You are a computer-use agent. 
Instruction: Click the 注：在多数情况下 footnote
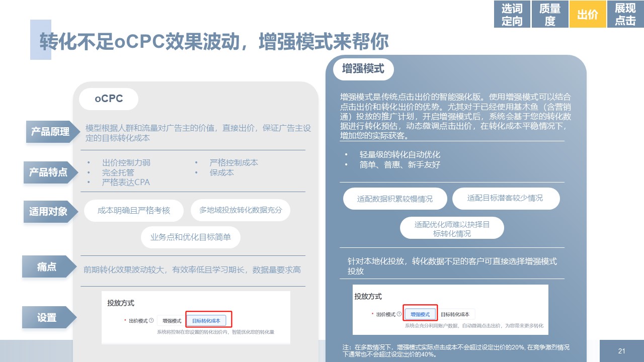[x=456, y=350]
